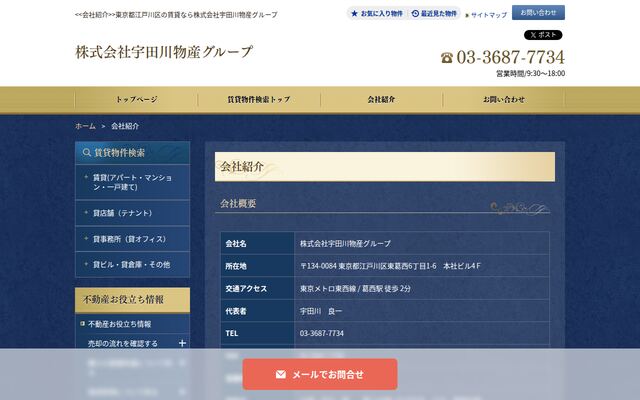This screenshot has height=400, width=640.
Task: Click the 代表者 table header cell
Action: [258, 311]
